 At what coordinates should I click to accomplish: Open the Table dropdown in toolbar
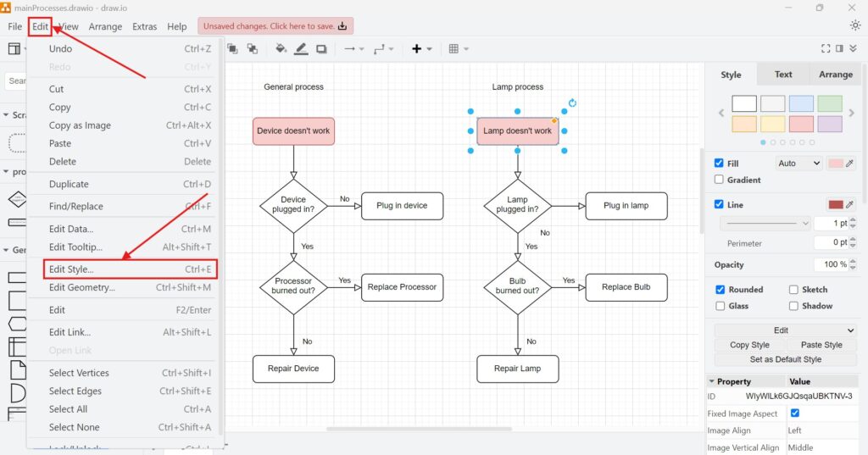point(458,49)
